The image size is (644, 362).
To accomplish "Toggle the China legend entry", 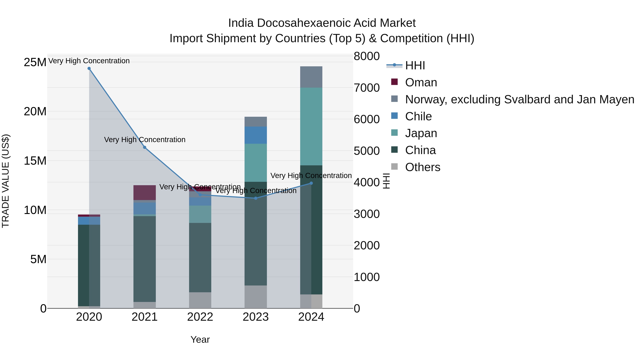I will pos(413,150).
